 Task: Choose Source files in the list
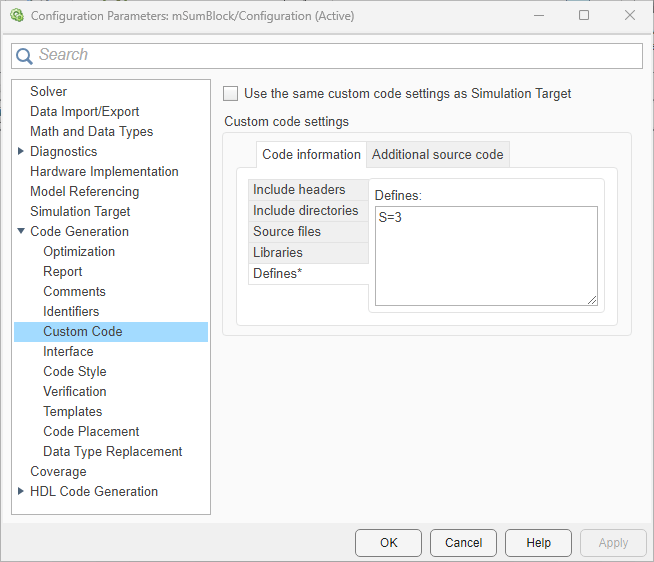(287, 231)
